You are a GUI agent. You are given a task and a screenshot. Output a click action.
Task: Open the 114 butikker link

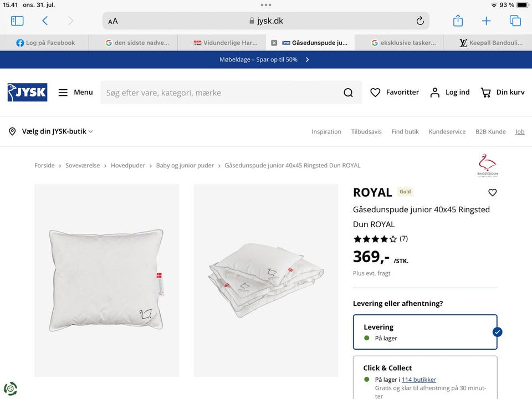coord(418,380)
